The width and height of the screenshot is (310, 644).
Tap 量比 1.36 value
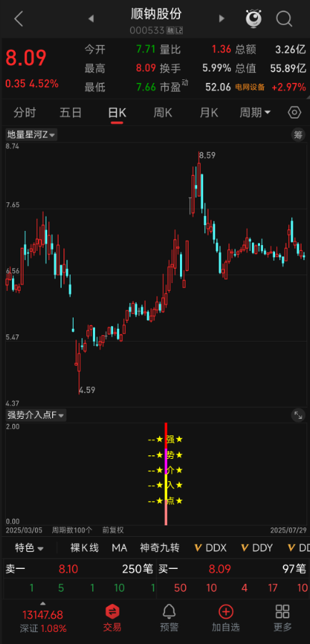[221, 50]
